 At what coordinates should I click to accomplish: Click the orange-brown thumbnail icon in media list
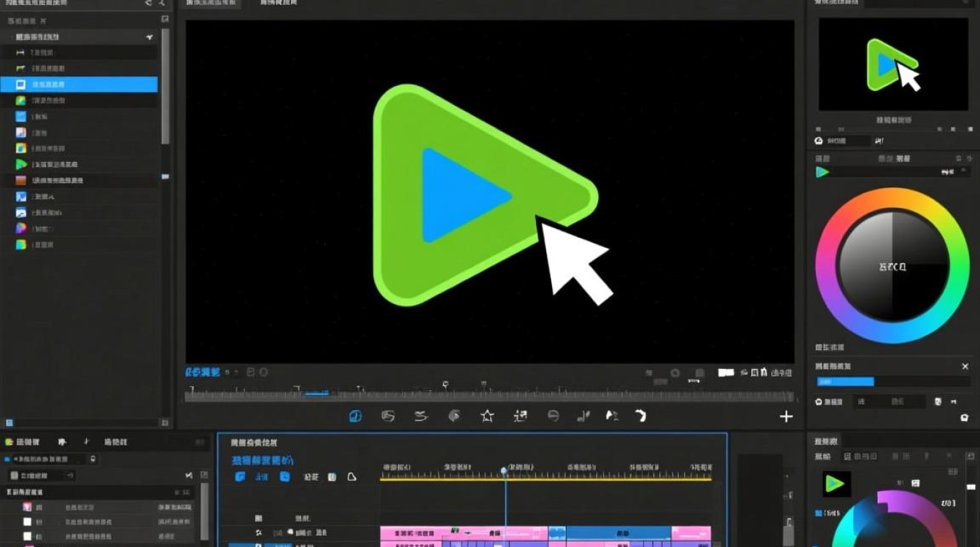coord(21,180)
